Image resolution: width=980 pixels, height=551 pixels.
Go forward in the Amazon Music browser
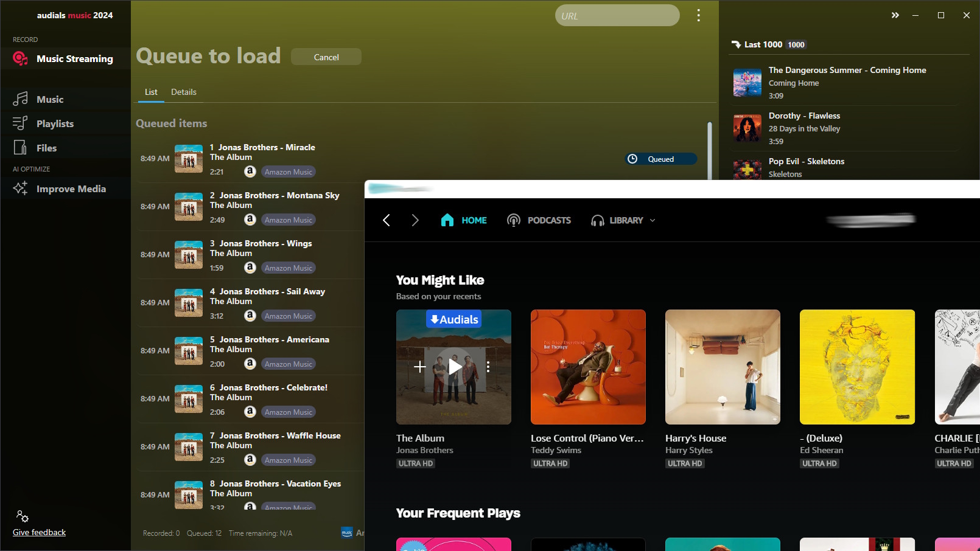[x=415, y=220]
